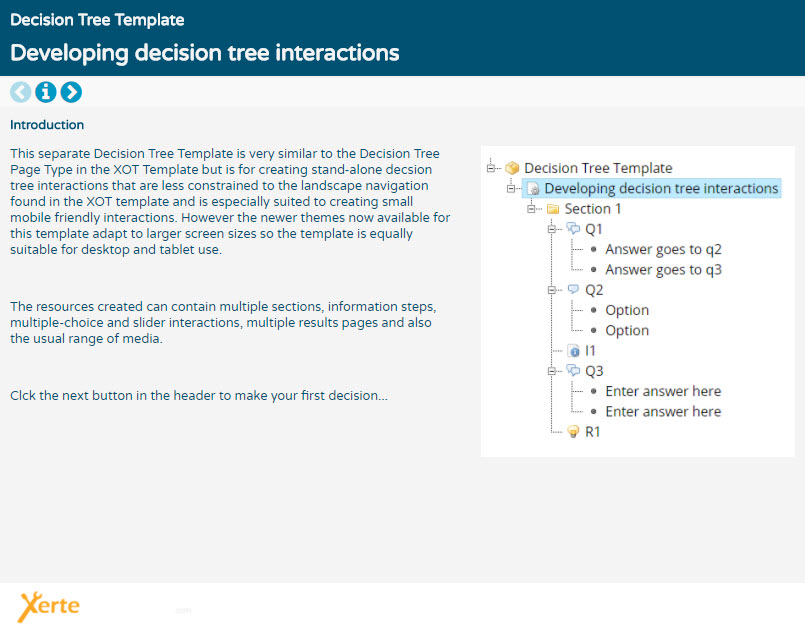The width and height of the screenshot is (805, 635).
Task: Collapse the Q1 node
Action: [551, 229]
